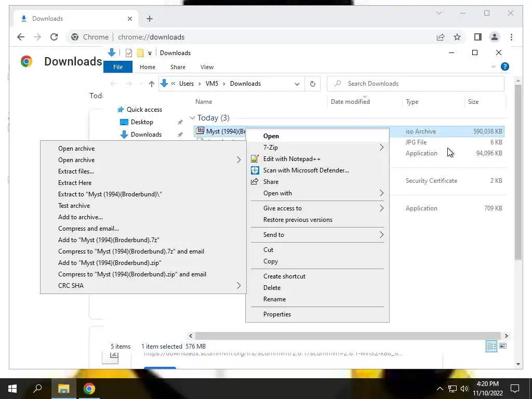Click File Explorer taskbar icon
The image size is (532, 399).
click(x=63, y=389)
